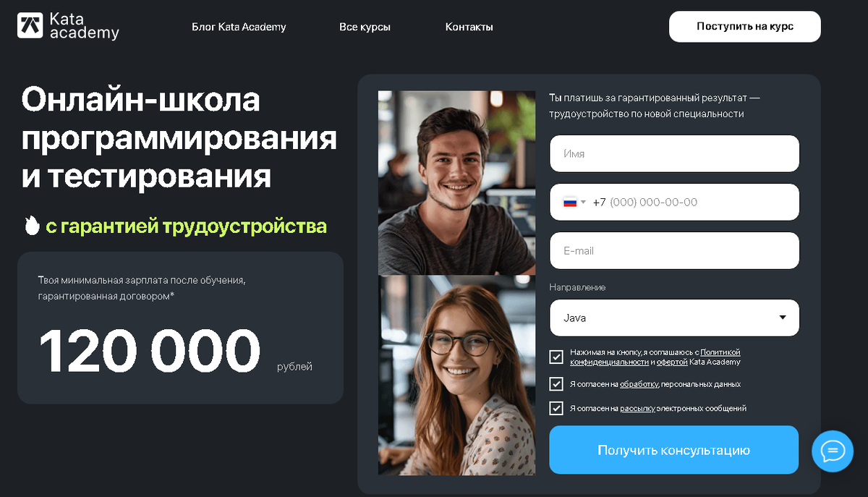Open the Блог Kata Academy menu item
Viewport: 868px width, 497px height.
[x=239, y=27]
